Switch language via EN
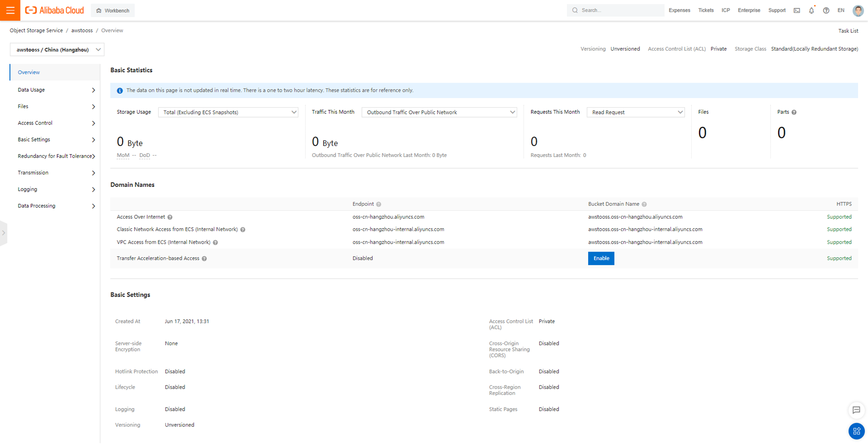Screen dimensions: 868x446 (x=841, y=10)
